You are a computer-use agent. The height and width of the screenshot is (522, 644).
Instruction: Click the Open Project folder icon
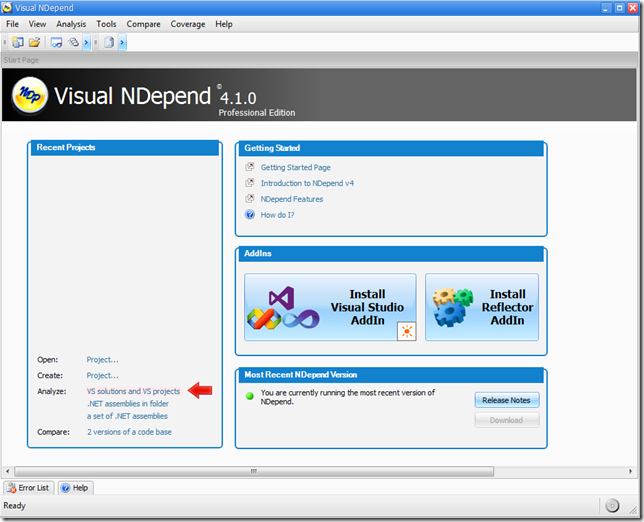(x=34, y=42)
